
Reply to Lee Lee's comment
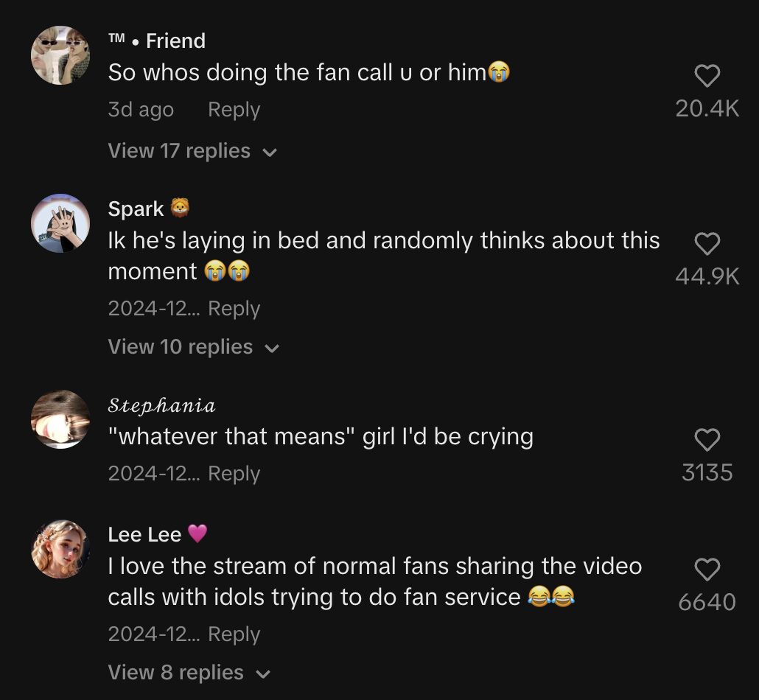pos(234,634)
